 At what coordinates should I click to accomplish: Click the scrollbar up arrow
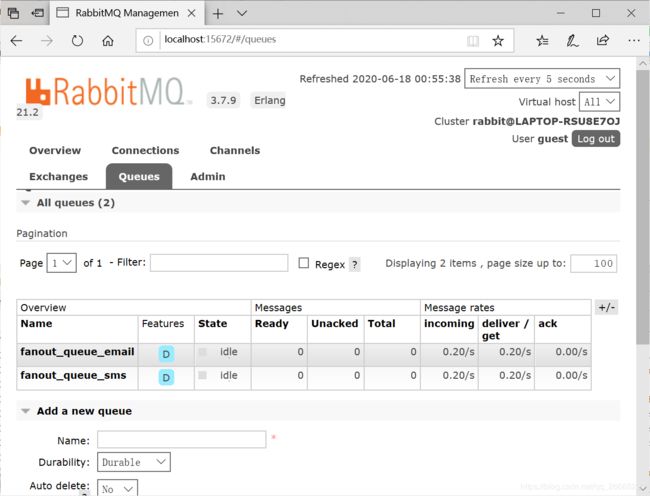[x=643, y=63]
